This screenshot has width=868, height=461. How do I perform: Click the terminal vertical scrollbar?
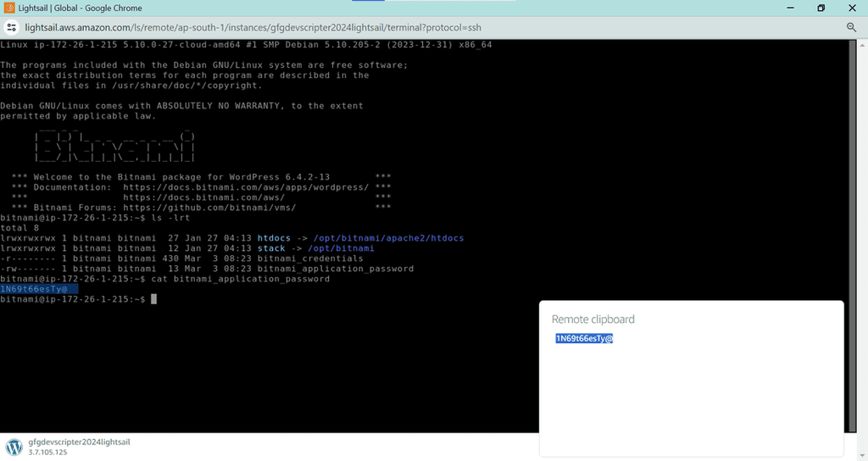click(x=853, y=236)
